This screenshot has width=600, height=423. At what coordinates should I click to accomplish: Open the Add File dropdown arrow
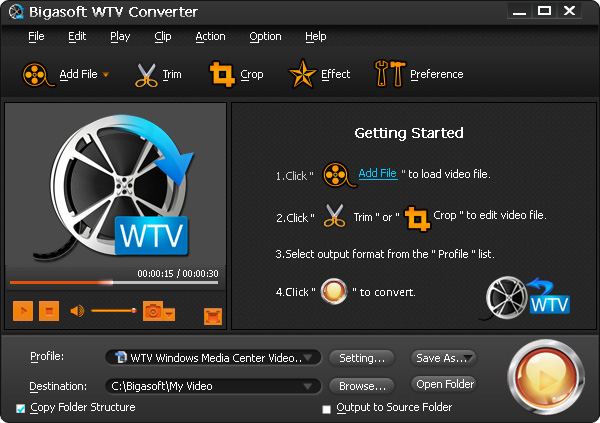tap(106, 75)
